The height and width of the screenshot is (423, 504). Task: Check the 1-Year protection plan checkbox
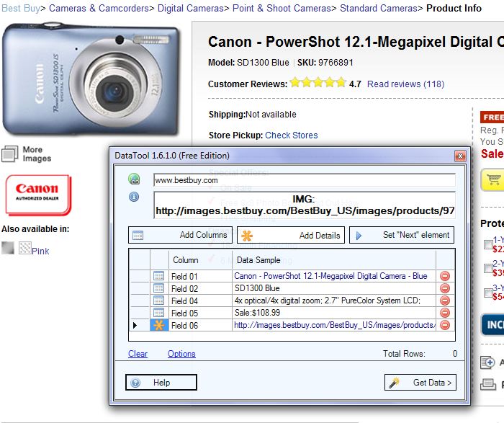488,244
